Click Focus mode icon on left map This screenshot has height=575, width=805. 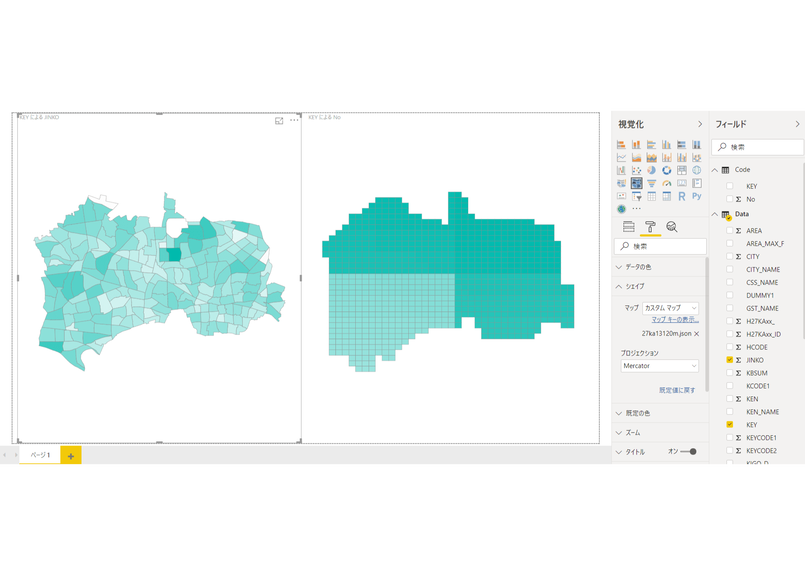tap(279, 120)
